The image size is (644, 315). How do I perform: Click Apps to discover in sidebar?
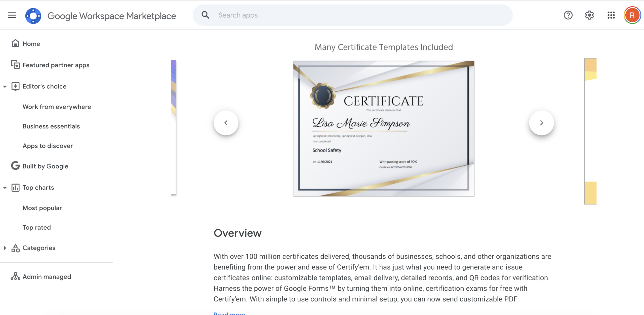(48, 146)
